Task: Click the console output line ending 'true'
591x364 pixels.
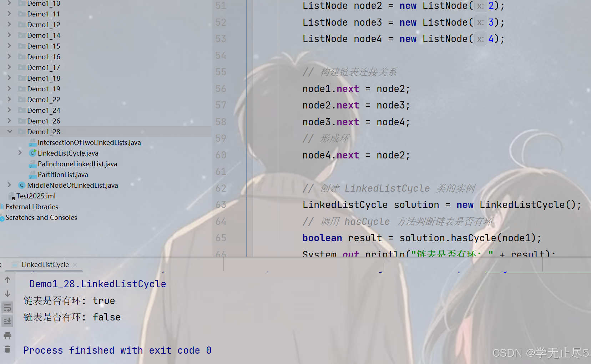Action: pyautogui.click(x=69, y=301)
